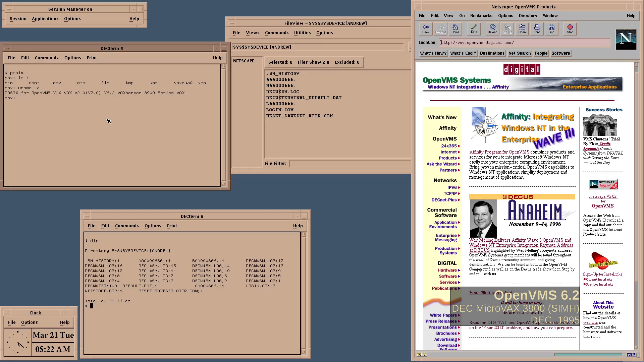Click inside the File Filter field
The image size is (644, 362).
[x=349, y=164]
